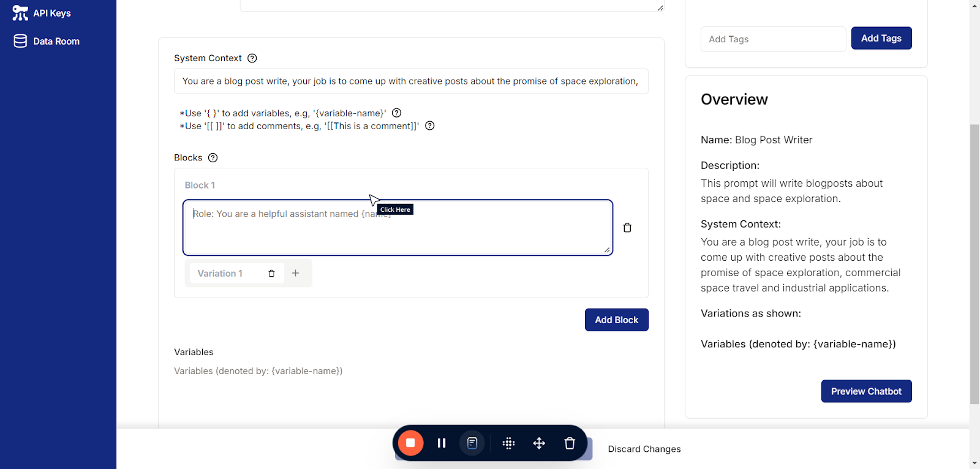Click the page vertical scrollbar

(x=974, y=263)
